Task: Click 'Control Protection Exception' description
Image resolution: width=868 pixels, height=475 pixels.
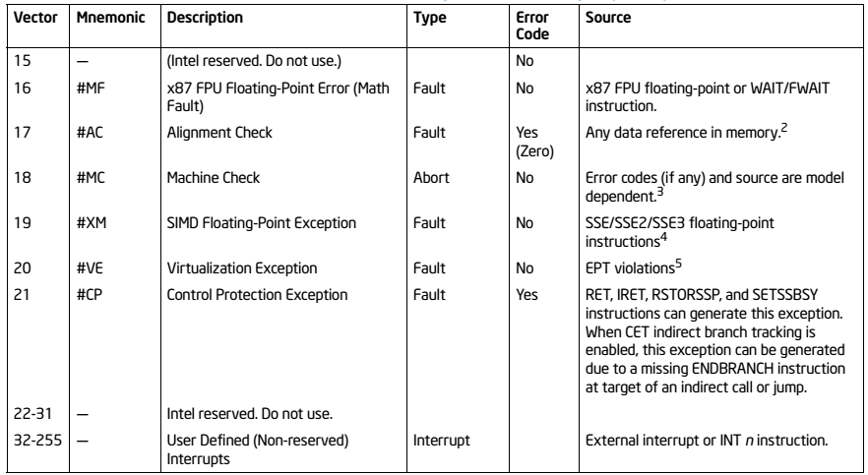Action: click(257, 295)
